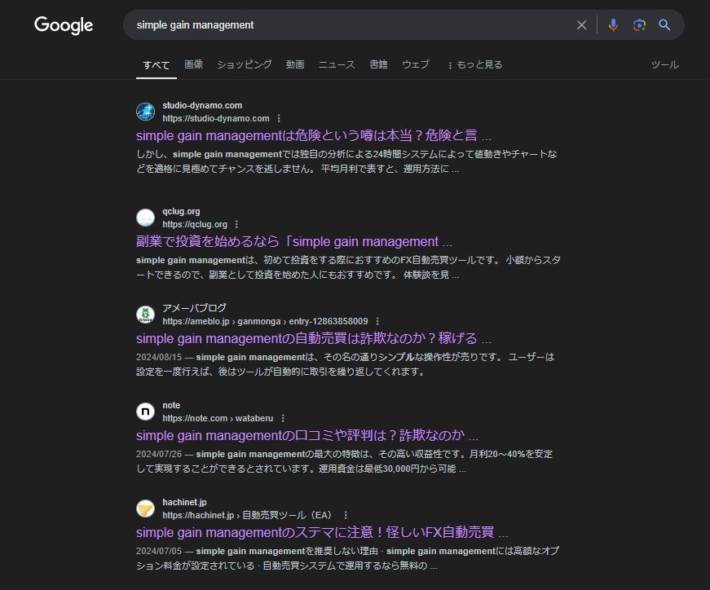Image resolution: width=710 pixels, height=590 pixels.
Task: Open Google Lens image search
Action: (639, 25)
